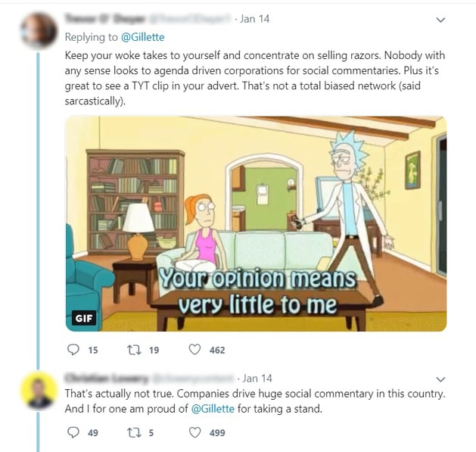
Task: Like the tweet with 462 likes
Action: coord(194,350)
